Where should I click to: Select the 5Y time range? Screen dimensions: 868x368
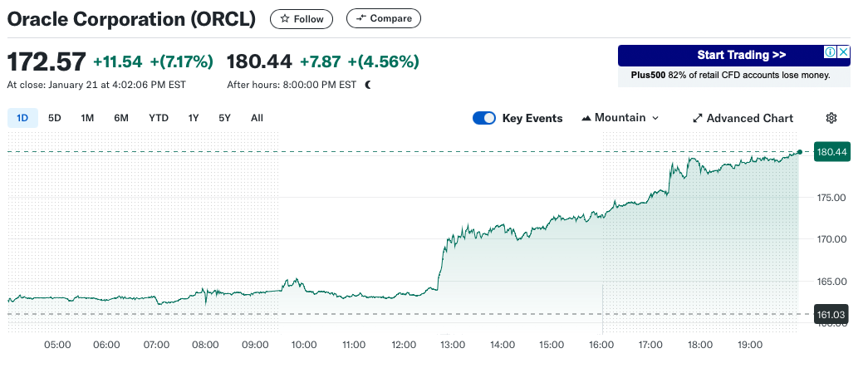coord(224,118)
